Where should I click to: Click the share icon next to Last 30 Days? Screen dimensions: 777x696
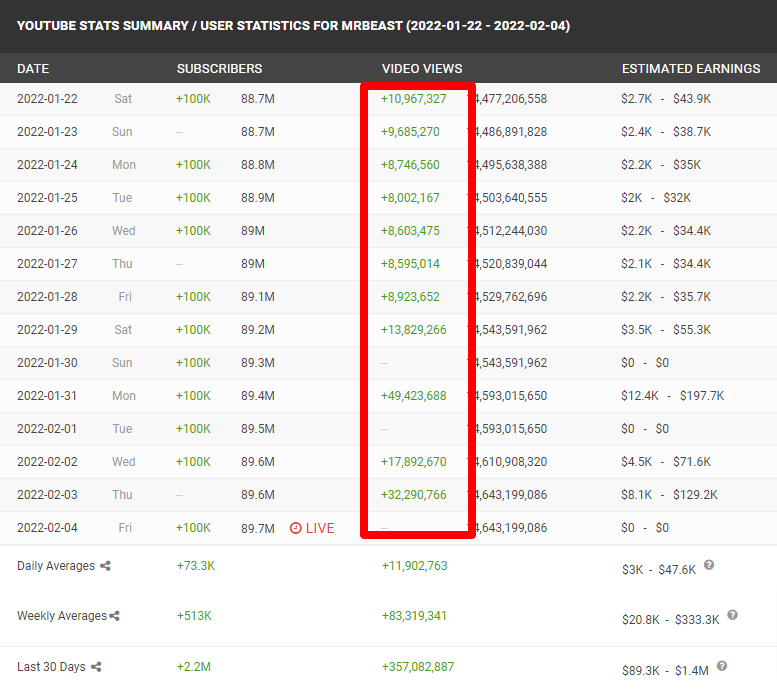(x=96, y=667)
